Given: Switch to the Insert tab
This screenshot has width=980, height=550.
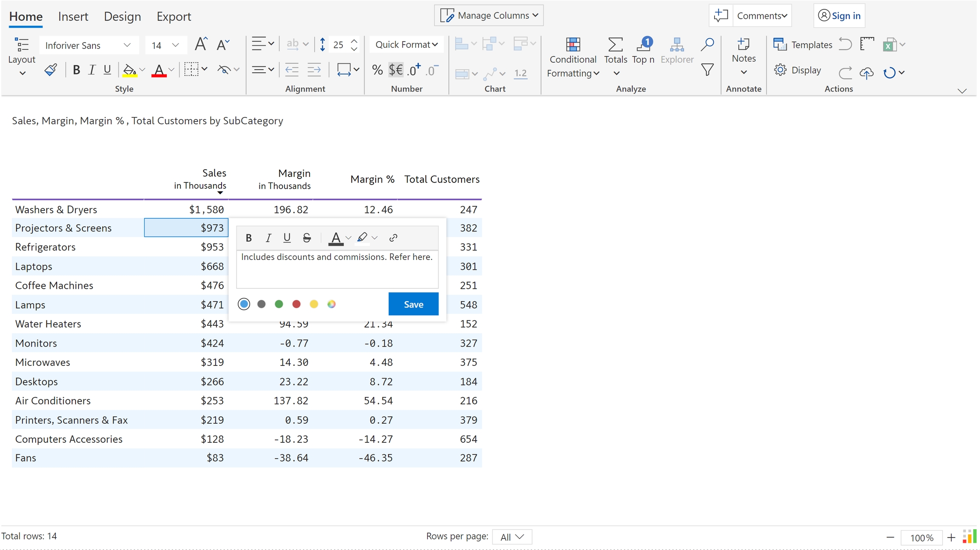Looking at the screenshot, I should coord(73,17).
